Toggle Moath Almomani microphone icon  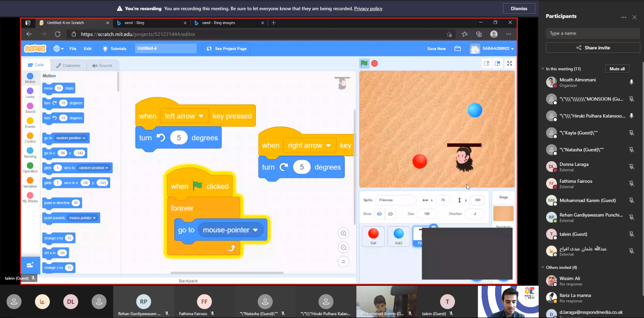point(631,82)
